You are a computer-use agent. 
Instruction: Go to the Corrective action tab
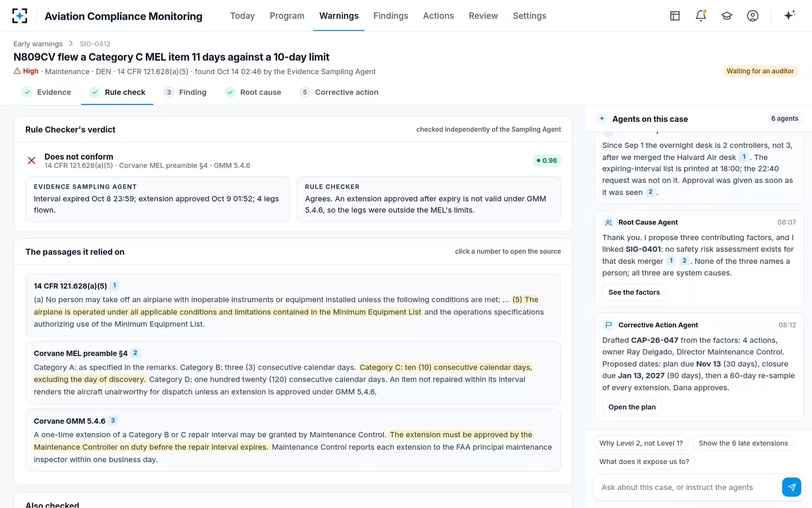click(x=339, y=92)
